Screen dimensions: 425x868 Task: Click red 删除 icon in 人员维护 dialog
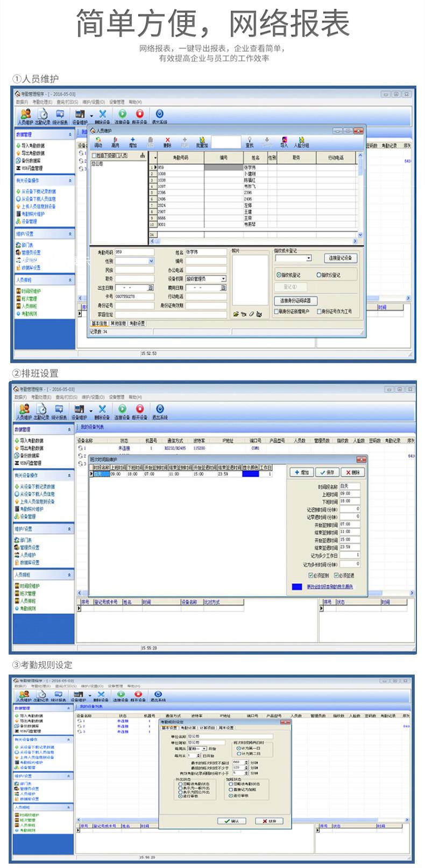[x=167, y=140]
